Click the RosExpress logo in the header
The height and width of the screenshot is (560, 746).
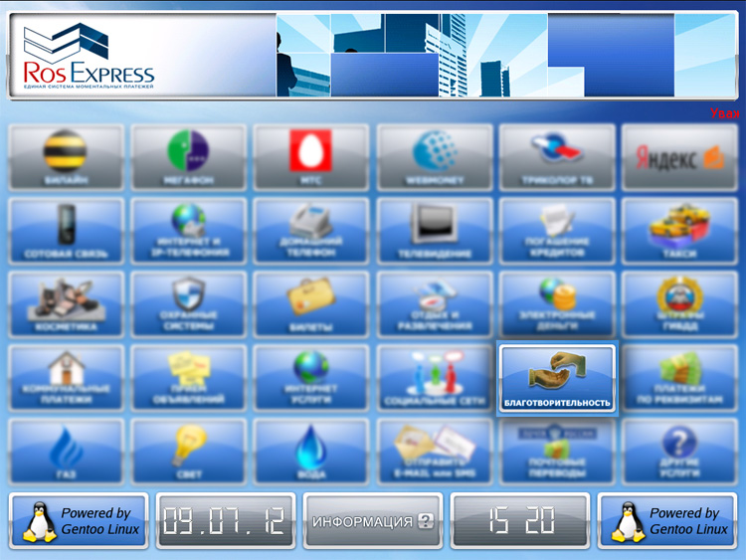coord(90,58)
